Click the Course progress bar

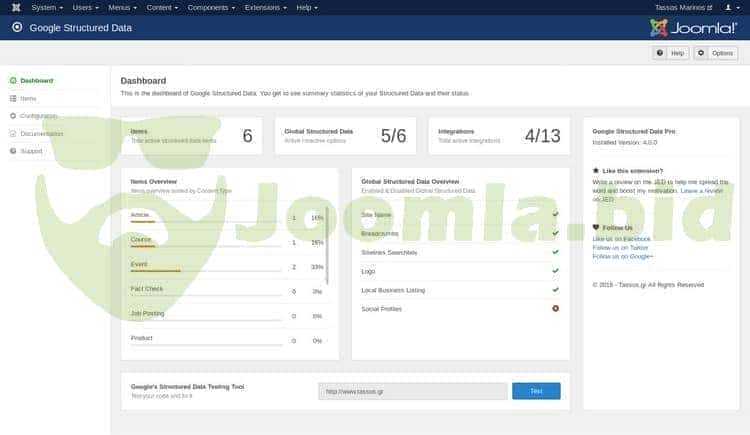[206, 246]
